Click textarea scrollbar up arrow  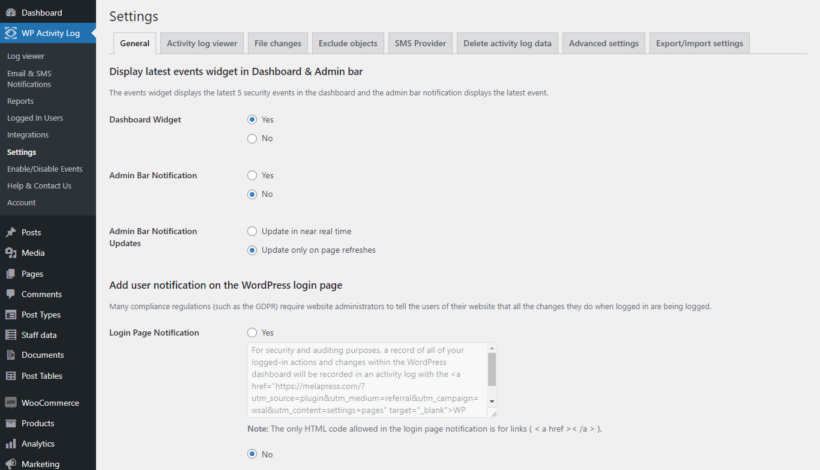[x=492, y=348]
